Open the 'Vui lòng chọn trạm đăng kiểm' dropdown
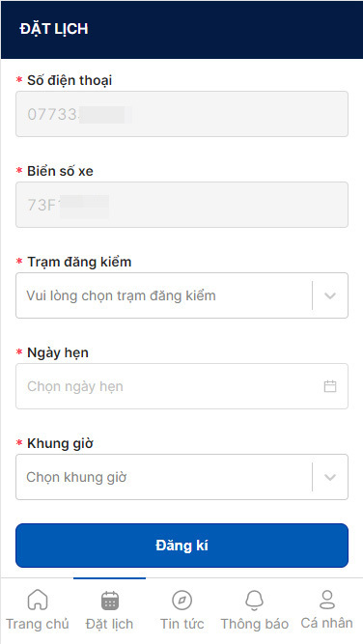 tap(181, 295)
